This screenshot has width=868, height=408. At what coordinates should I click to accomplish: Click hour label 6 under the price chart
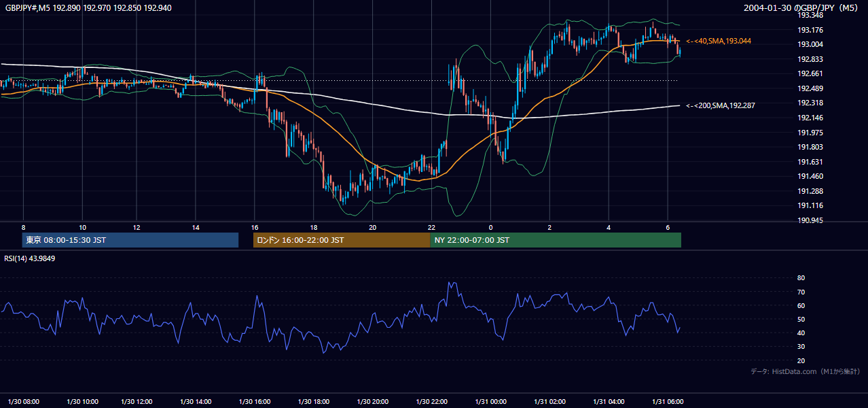[668, 227]
